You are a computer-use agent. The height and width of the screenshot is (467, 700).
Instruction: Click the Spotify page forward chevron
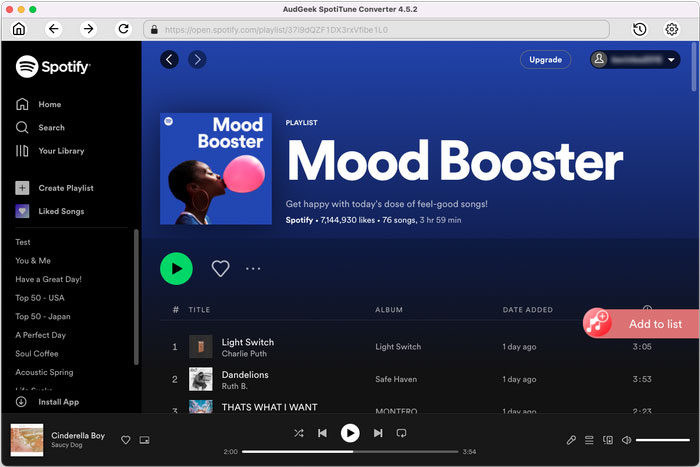click(x=197, y=59)
